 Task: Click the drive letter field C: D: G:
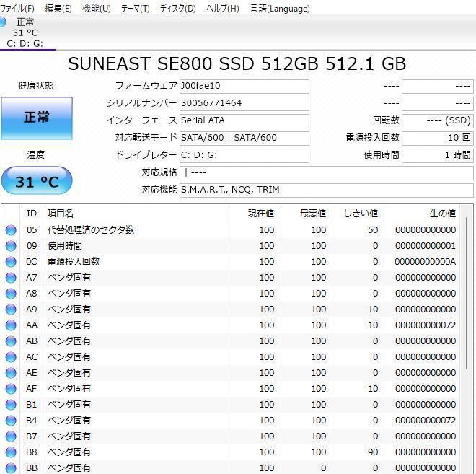[244, 156]
